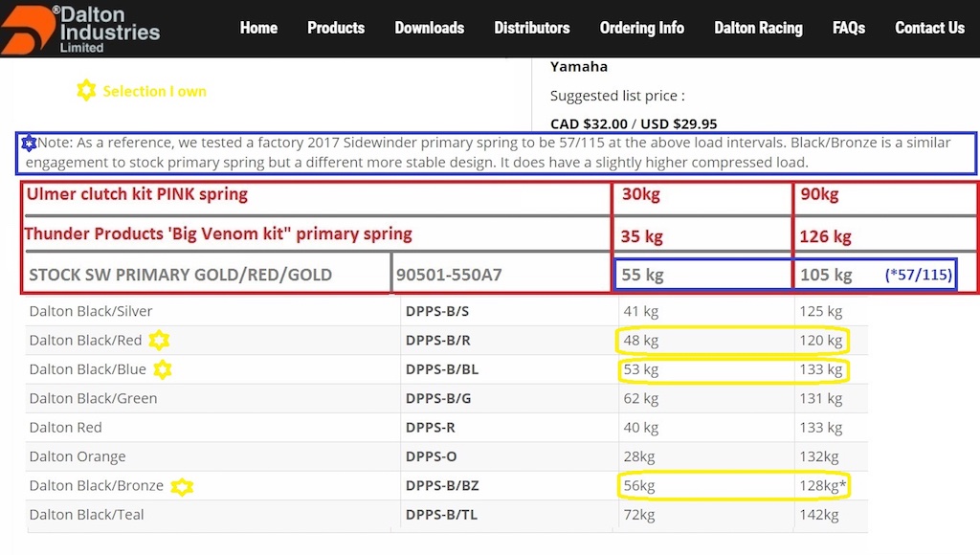Open the Products menu item

click(x=336, y=28)
